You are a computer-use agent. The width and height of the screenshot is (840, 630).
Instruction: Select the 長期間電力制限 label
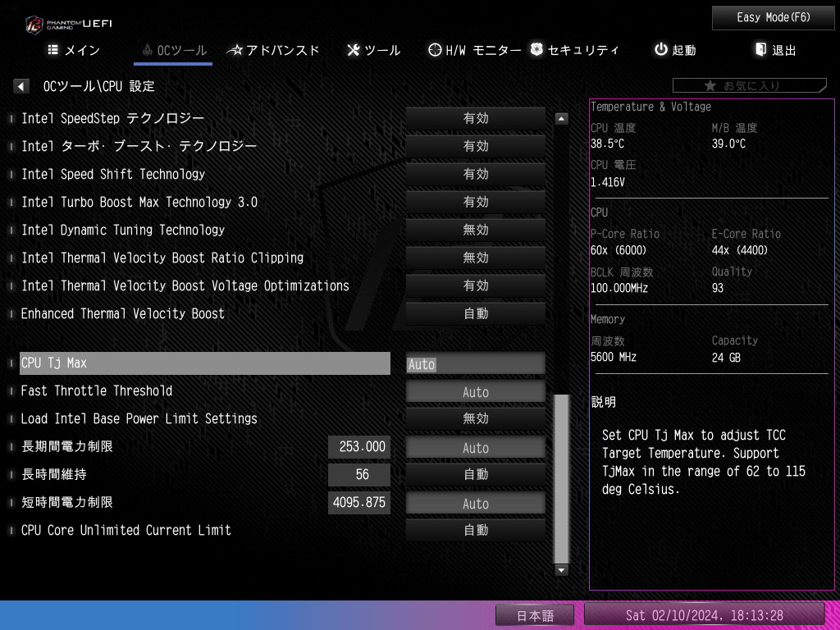(67, 447)
